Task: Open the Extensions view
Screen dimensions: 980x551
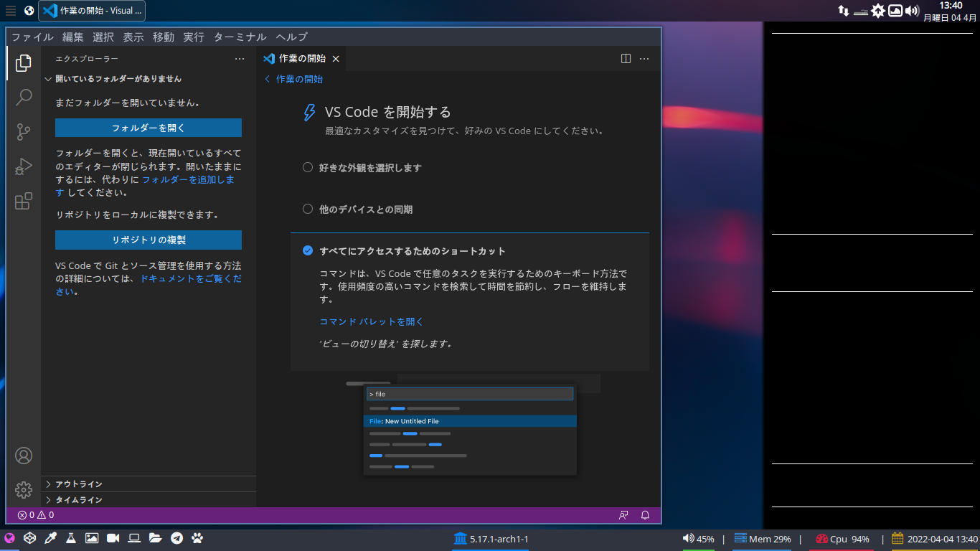Action: click(24, 201)
